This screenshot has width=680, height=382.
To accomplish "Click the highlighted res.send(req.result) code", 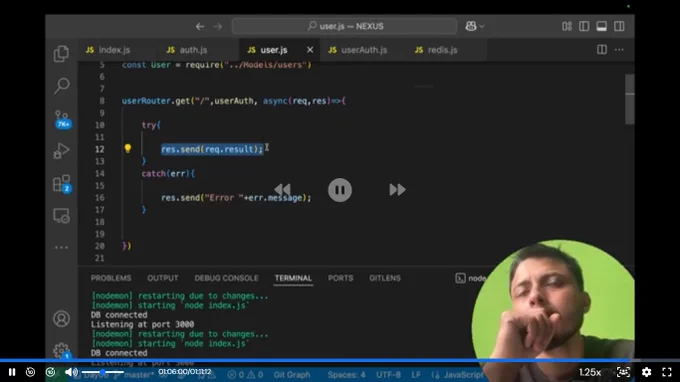I will (x=212, y=149).
